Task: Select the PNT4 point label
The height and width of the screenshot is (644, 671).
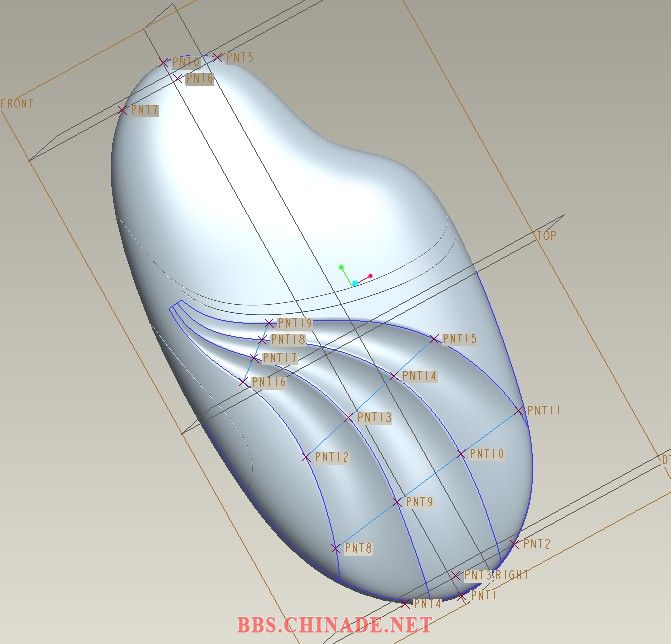Action: point(428,604)
